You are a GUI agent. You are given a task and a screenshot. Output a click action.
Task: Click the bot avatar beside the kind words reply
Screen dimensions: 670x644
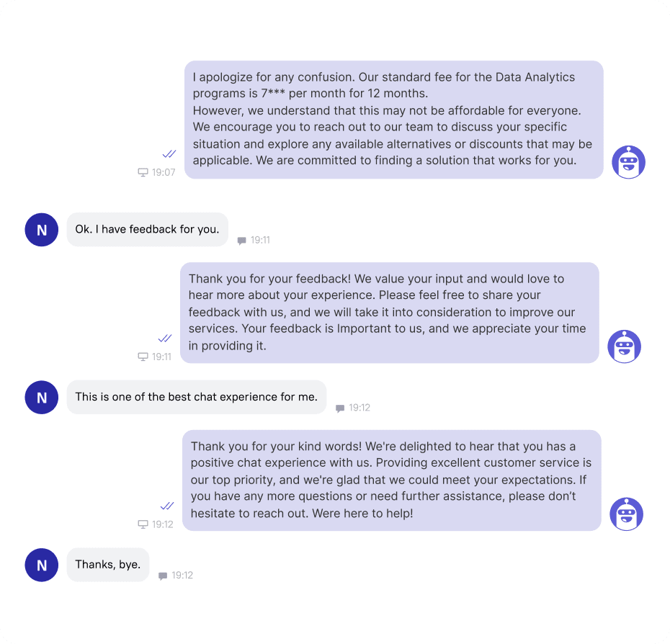[x=627, y=514]
